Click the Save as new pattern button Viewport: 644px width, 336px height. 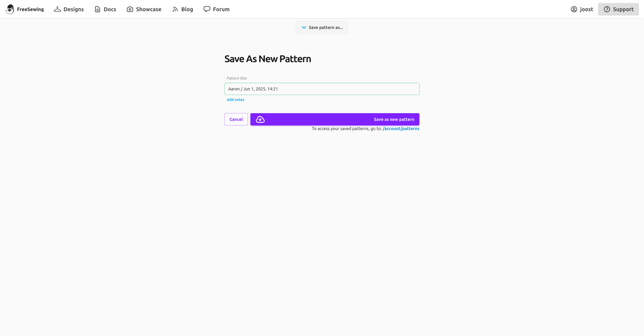pyautogui.click(x=335, y=119)
